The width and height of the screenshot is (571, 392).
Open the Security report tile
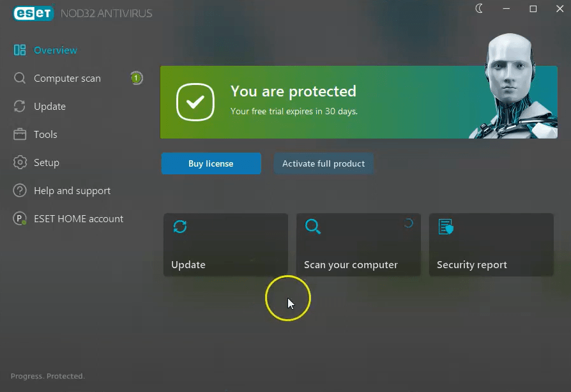click(491, 245)
